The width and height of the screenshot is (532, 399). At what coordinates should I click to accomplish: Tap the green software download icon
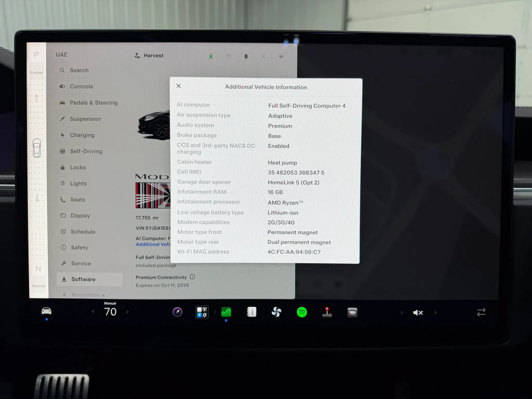coord(211,56)
